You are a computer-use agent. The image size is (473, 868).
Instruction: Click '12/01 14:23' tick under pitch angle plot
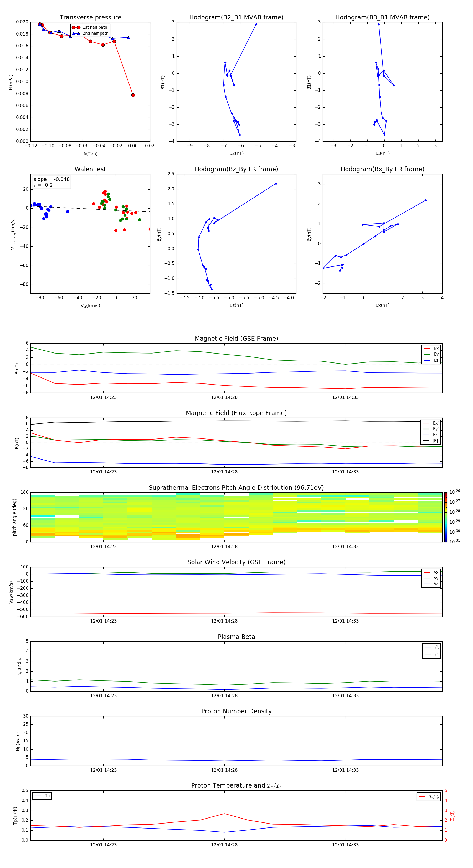coord(103,547)
